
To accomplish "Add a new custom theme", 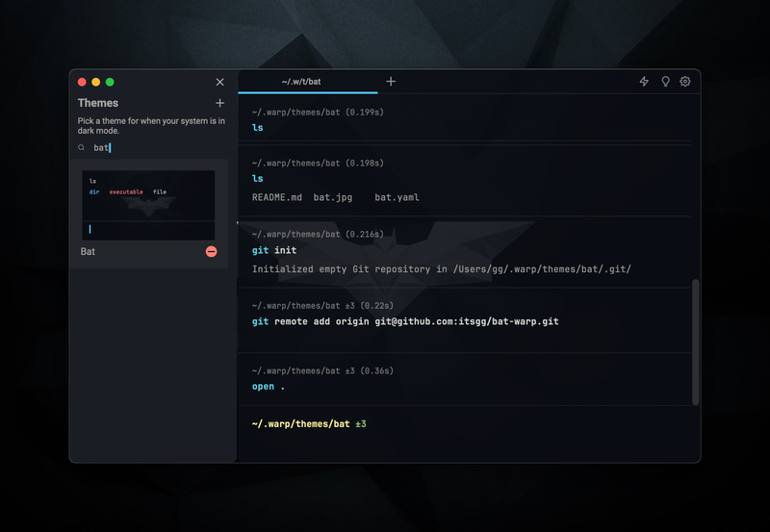I will pyautogui.click(x=220, y=103).
